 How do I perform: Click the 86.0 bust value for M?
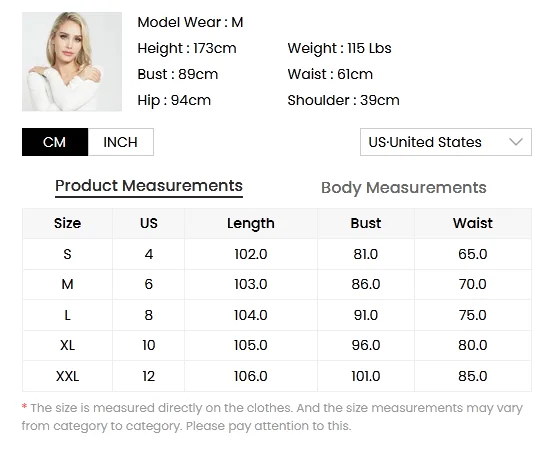tap(366, 284)
